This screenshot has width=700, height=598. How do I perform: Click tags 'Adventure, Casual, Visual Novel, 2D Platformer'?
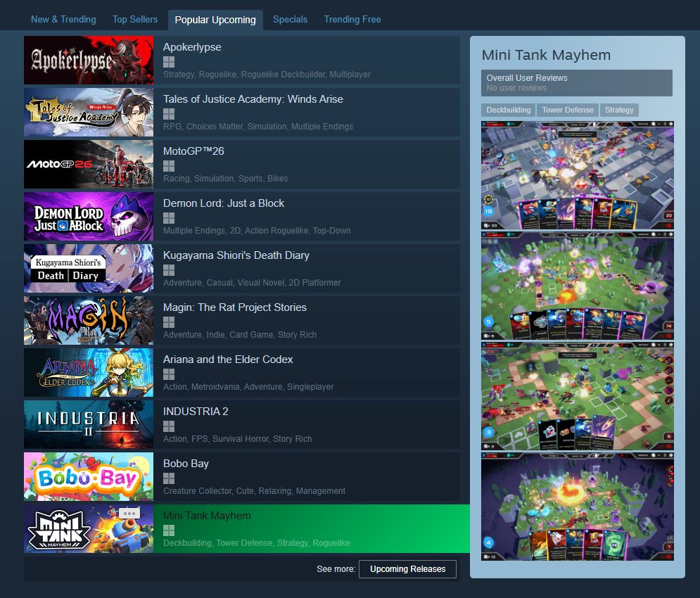point(252,282)
